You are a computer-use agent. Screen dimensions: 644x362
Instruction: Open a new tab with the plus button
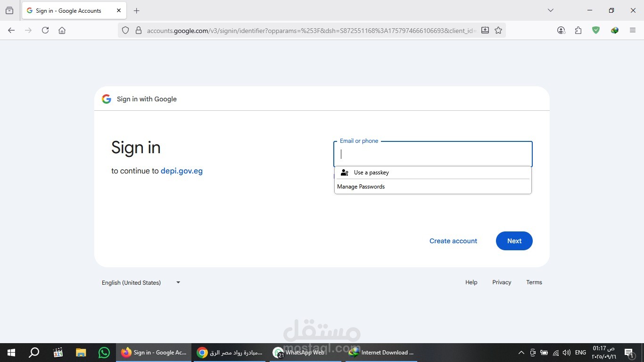pyautogui.click(x=137, y=10)
